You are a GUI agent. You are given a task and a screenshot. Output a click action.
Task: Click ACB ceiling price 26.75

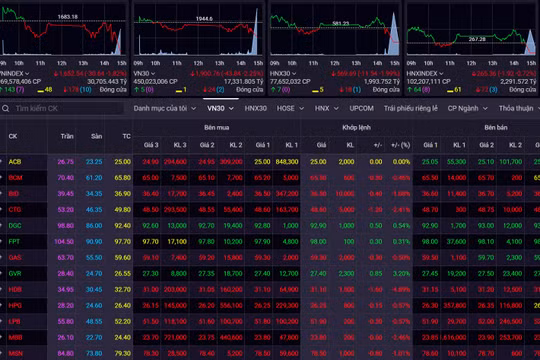[66, 162]
